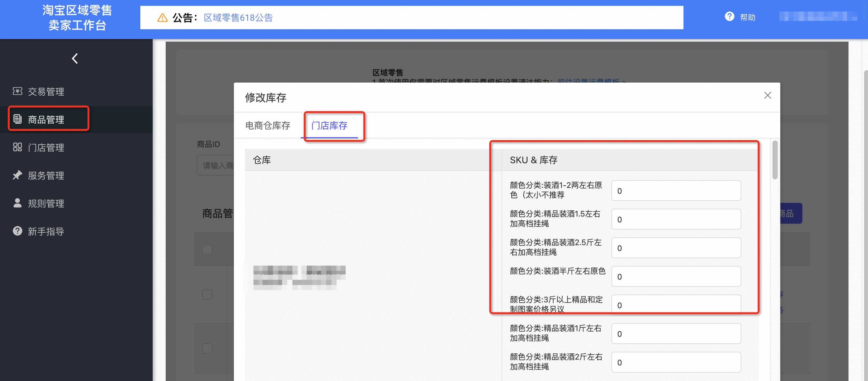Click the 商品管理 document icon
Screen dimensions: 868x381
(17, 119)
